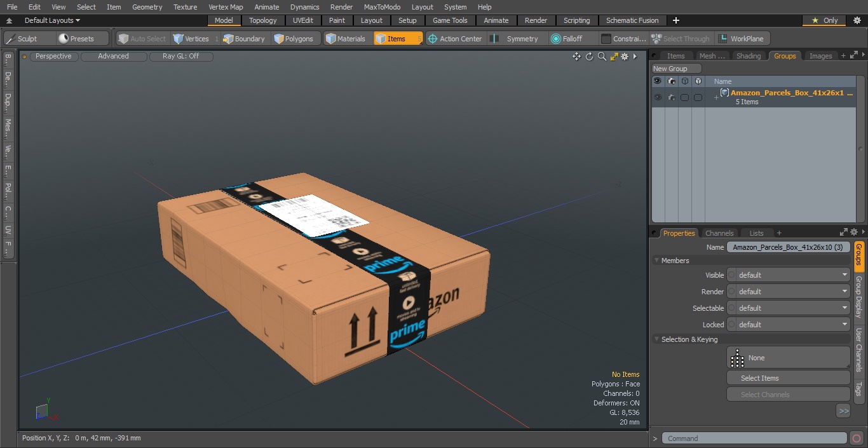The width and height of the screenshot is (868, 448).
Task: Click the Command input field
Action: click(x=754, y=438)
